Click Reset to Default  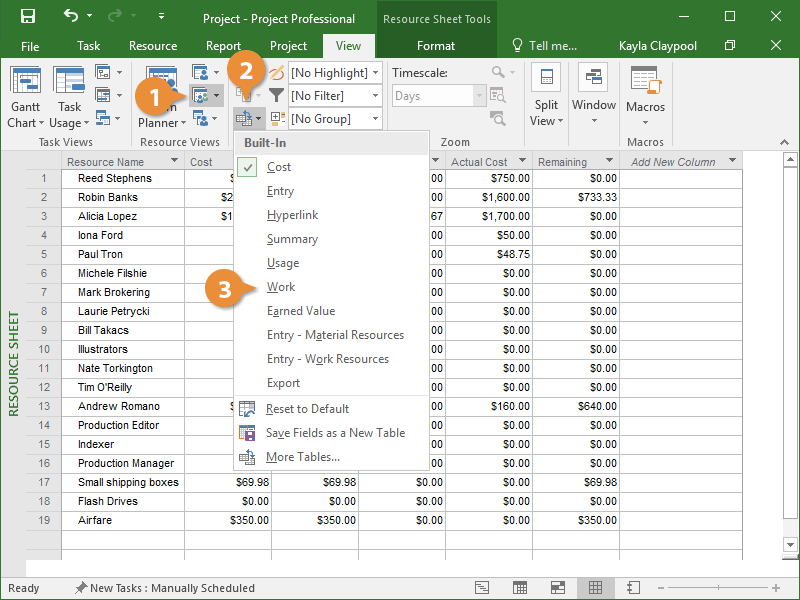(307, 409)
